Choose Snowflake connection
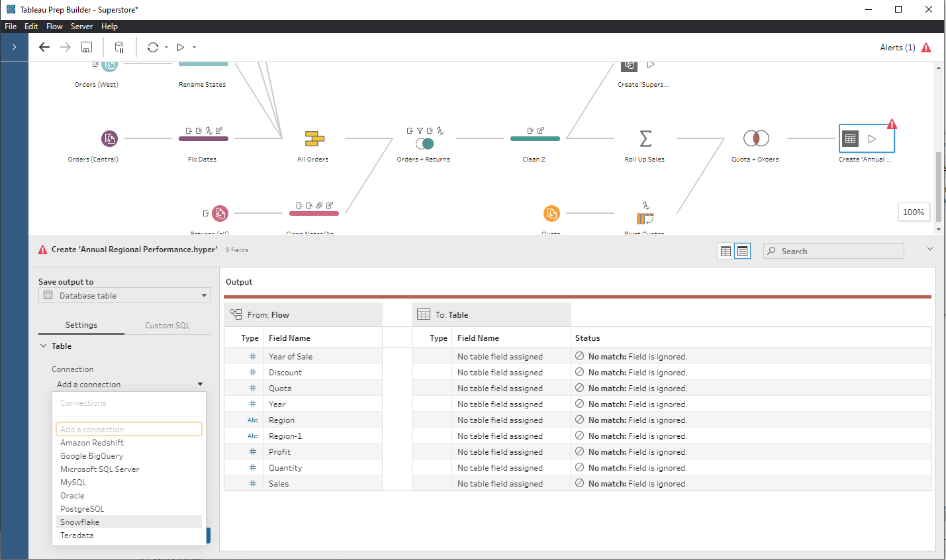Image resolution: width=946 pixels, height=560 pixels. [129, 522]
